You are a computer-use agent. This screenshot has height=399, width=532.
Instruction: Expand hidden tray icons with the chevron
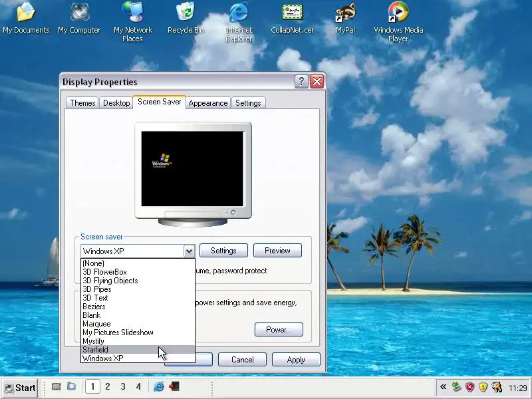tap(443, 387)
